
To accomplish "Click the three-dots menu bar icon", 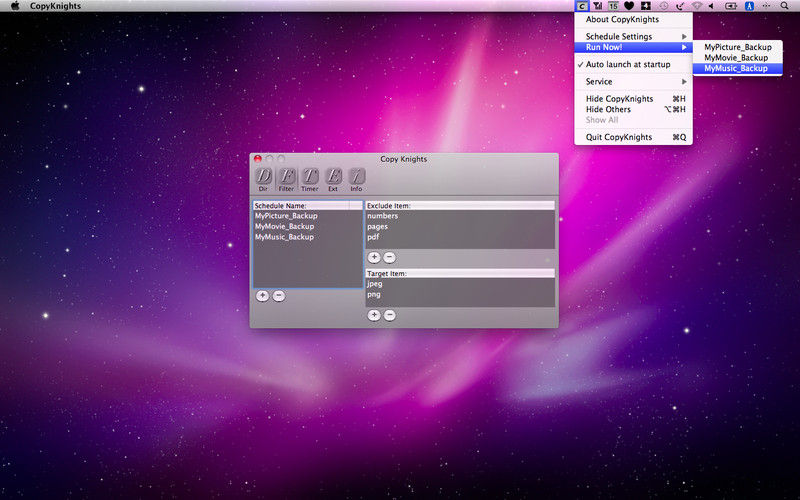I will [766, 6].
